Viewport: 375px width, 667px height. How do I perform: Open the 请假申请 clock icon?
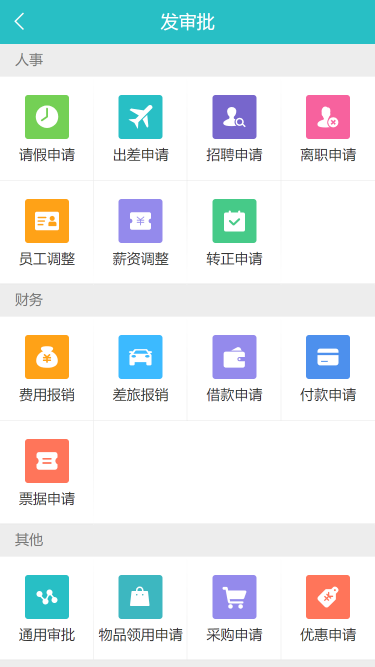click(x=47, y=117)
